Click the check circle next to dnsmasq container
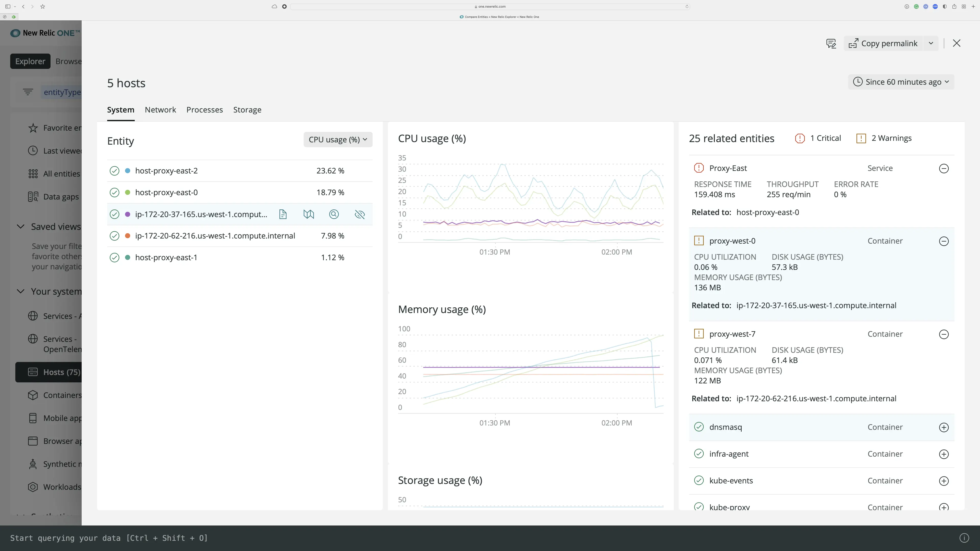The width and height of the screenshot is (980, 551). tap(699, 427)
